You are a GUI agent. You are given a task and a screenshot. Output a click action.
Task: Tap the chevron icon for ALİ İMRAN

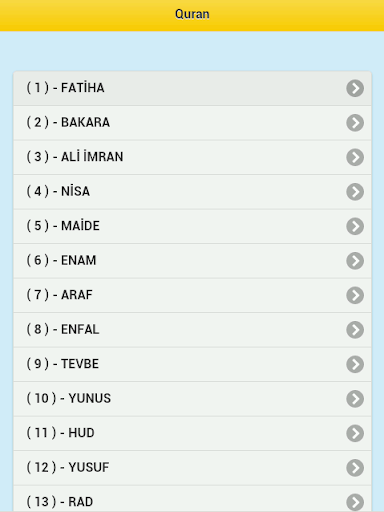[355, 157]
